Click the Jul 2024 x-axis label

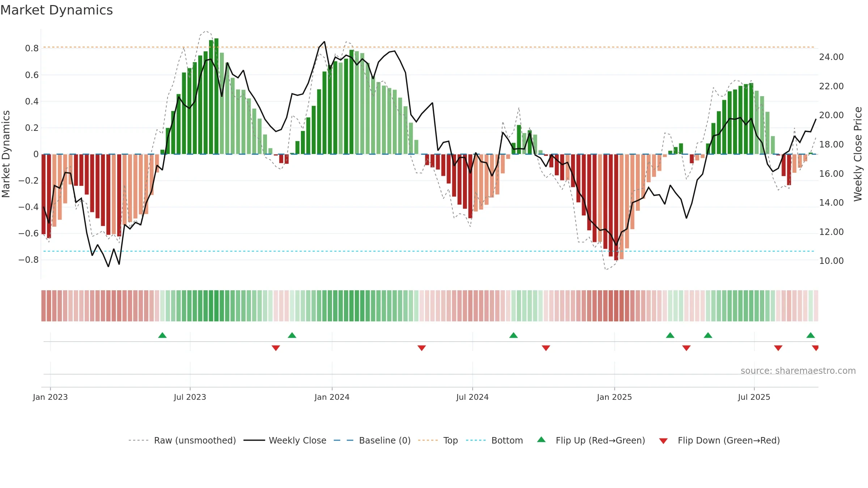click(x=472, y=397)
